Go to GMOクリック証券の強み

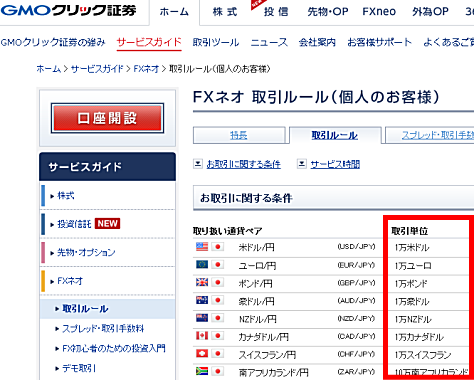coord(53,42)
